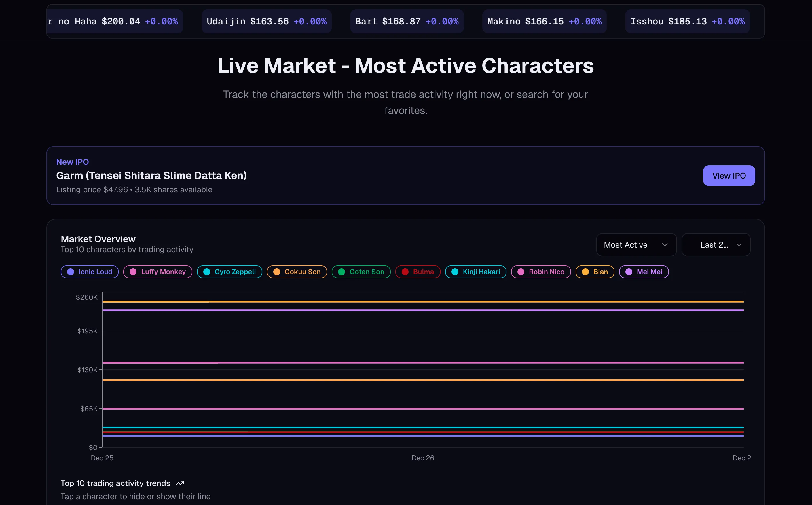Click the blue dot on Ionic Loud's chip
The width and height of the screenshot is (812, 505).
(71, 272)
